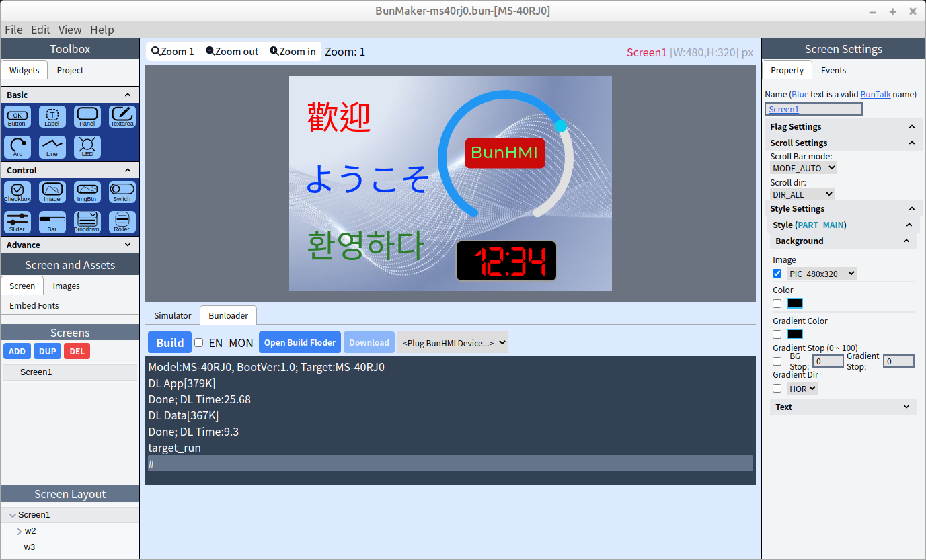This screenshot has height=560, width=926.
Task: Click the Build button
Action: [169, 343]
